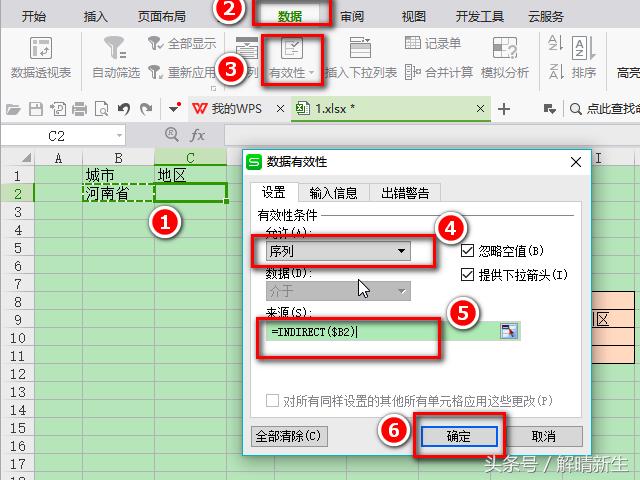Click the zoom magnifier in formula bar

[x=172, y=134]
